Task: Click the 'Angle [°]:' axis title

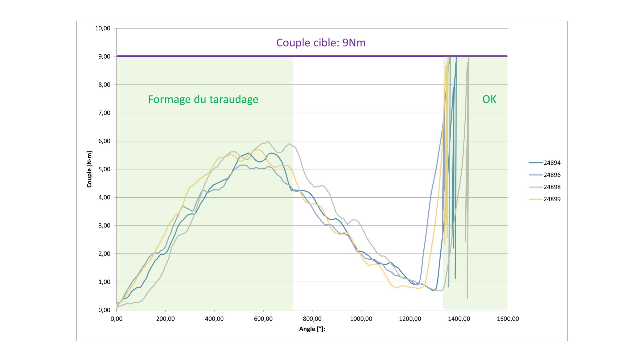Action: tap(312, 329)
